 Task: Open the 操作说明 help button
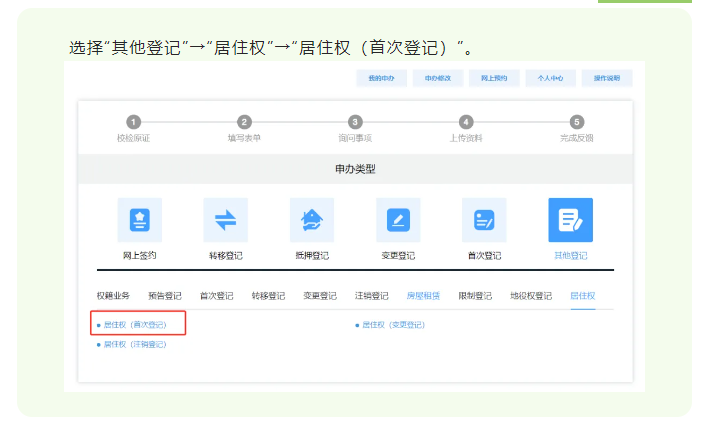click(x=606, y=77)
